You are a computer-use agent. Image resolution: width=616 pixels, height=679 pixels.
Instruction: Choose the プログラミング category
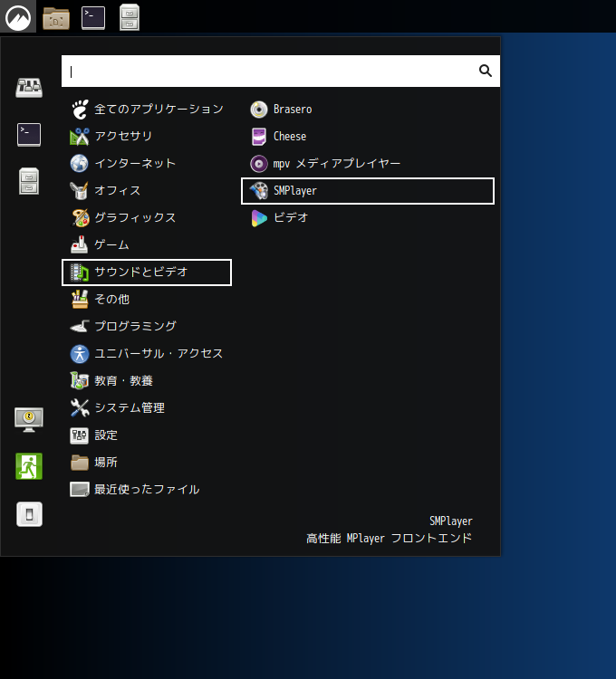coord(147,327)
